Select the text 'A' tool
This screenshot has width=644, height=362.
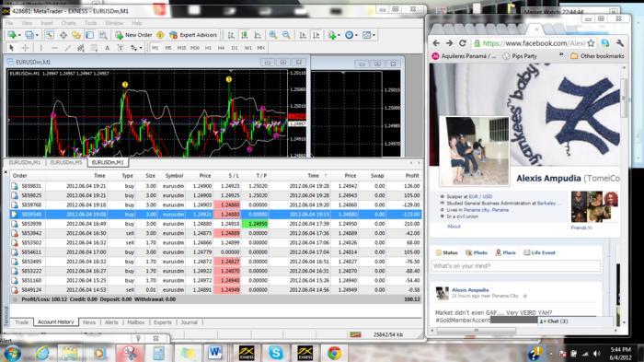pos(108,48)
